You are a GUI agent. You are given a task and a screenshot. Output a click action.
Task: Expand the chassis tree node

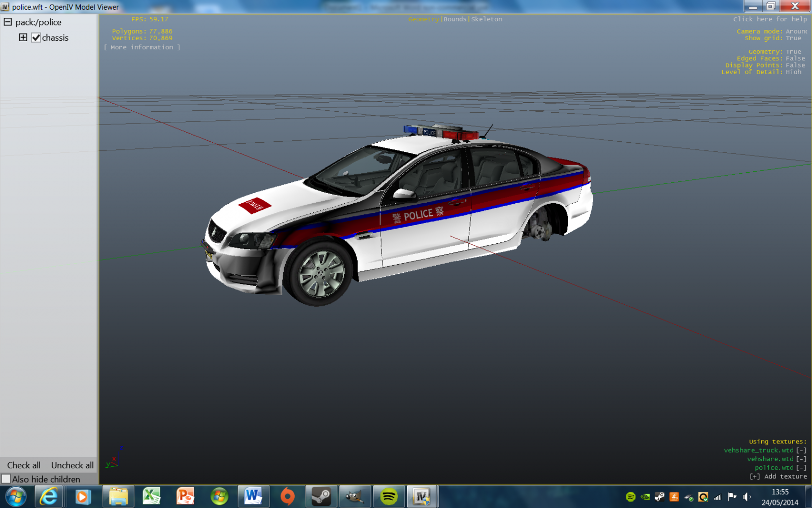(23, 38)
